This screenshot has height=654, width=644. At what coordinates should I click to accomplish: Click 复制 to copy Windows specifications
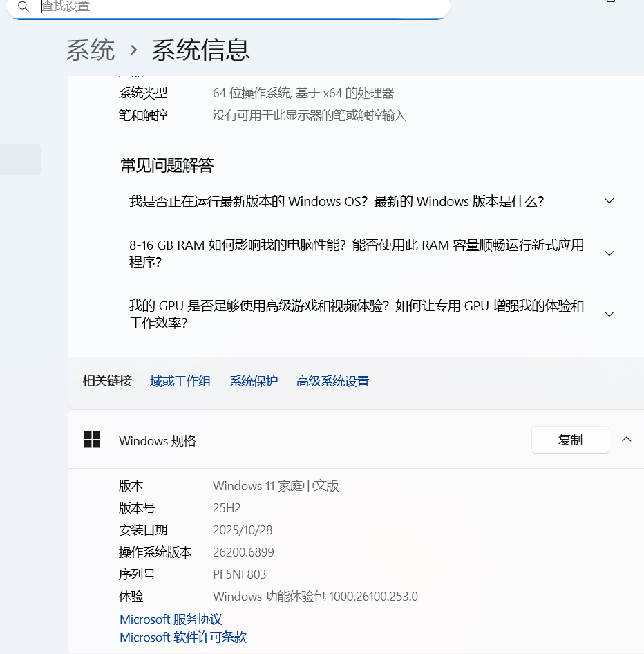click(570, 440)
